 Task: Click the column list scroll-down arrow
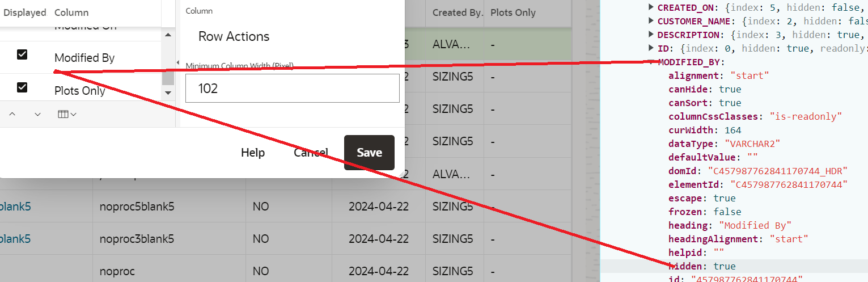point(168,92)
